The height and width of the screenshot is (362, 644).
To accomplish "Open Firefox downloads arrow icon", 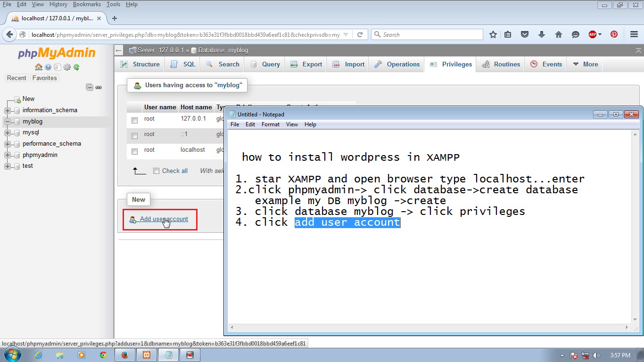I will pyautogui.click(x=542, y=34).
